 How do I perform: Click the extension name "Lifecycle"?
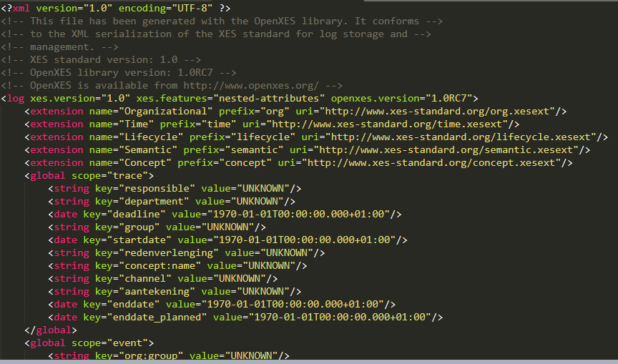coord(151,137)
